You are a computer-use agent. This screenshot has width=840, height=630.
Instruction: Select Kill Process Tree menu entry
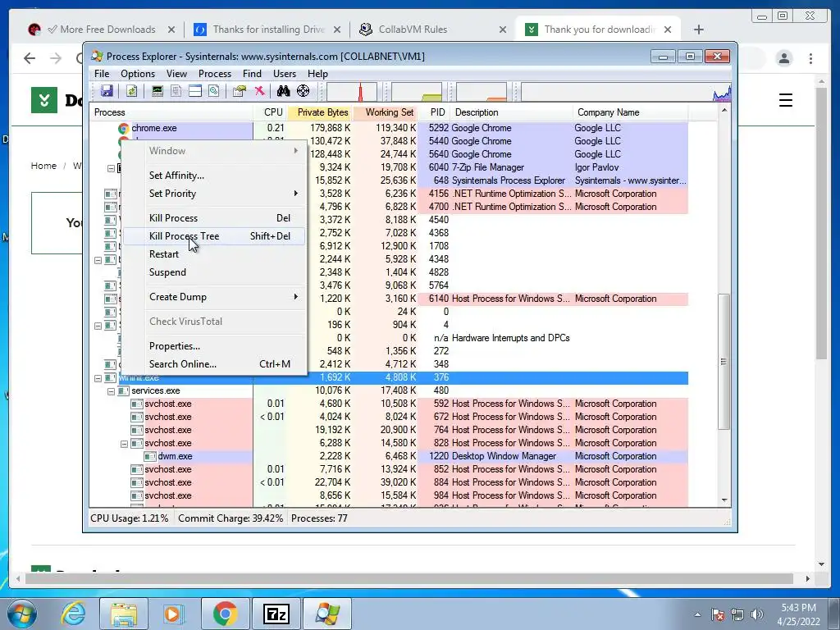click(214, 236)
